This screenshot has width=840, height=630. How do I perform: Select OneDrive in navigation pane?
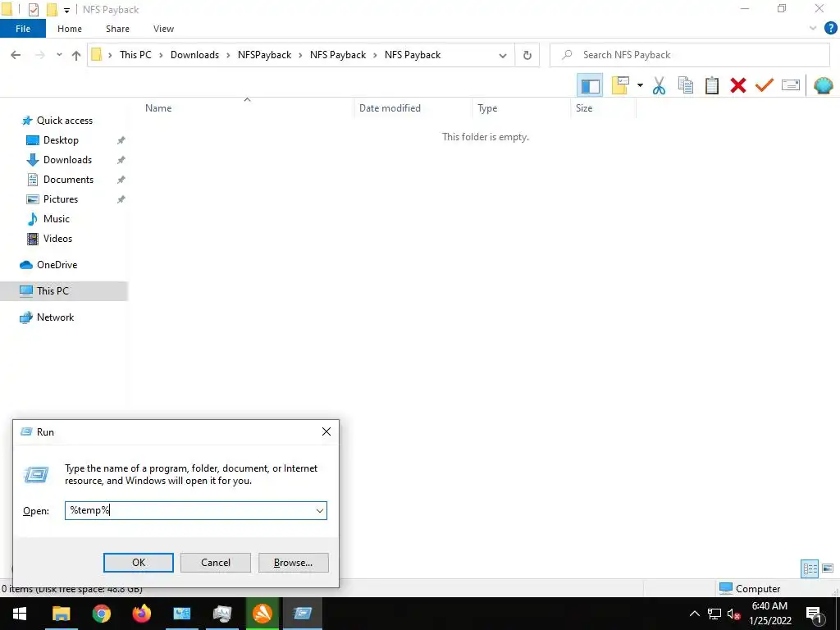coord(57,265)
